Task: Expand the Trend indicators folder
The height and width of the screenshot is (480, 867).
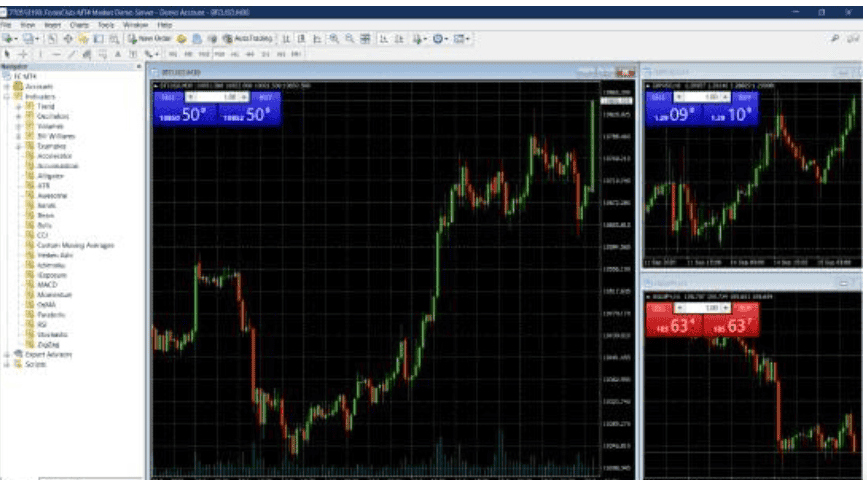Action: click(18, 107)
